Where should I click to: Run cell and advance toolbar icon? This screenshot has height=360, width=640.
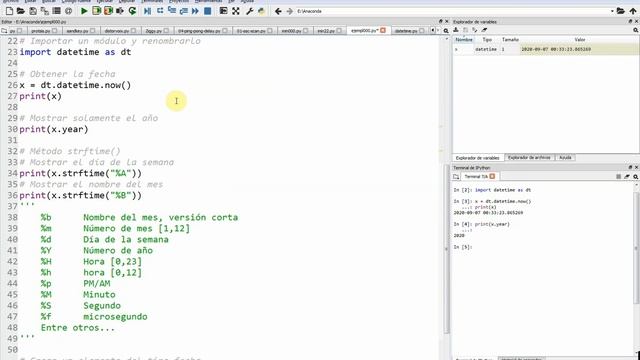click(x=108, y=11)
